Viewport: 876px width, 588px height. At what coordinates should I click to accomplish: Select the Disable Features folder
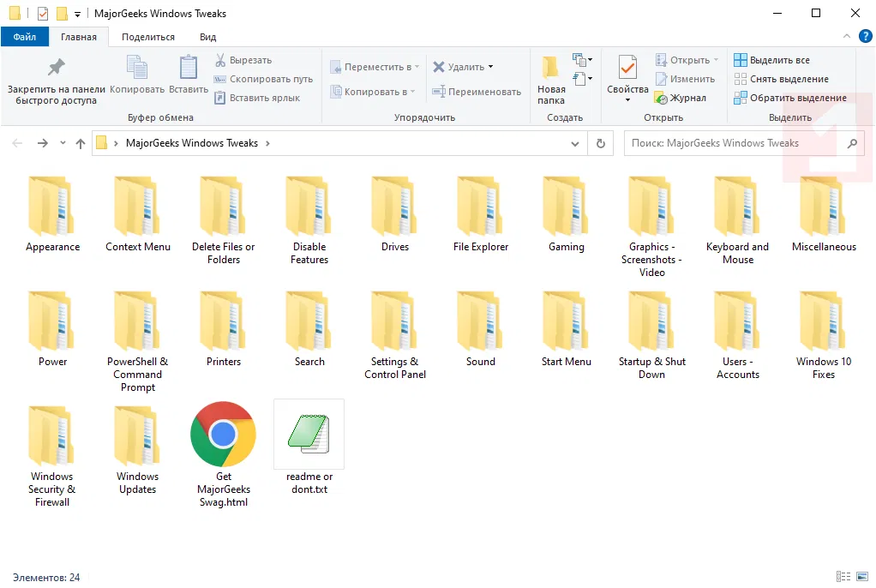point(309,221)
